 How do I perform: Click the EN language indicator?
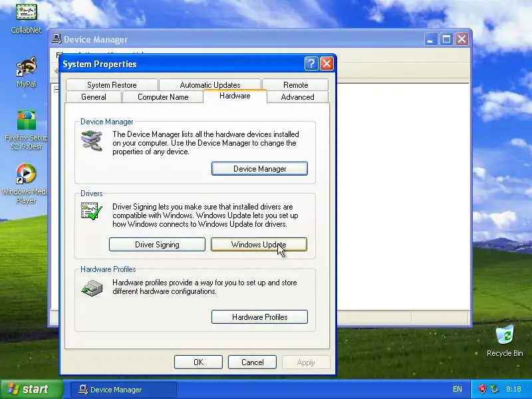click(457, 389)
